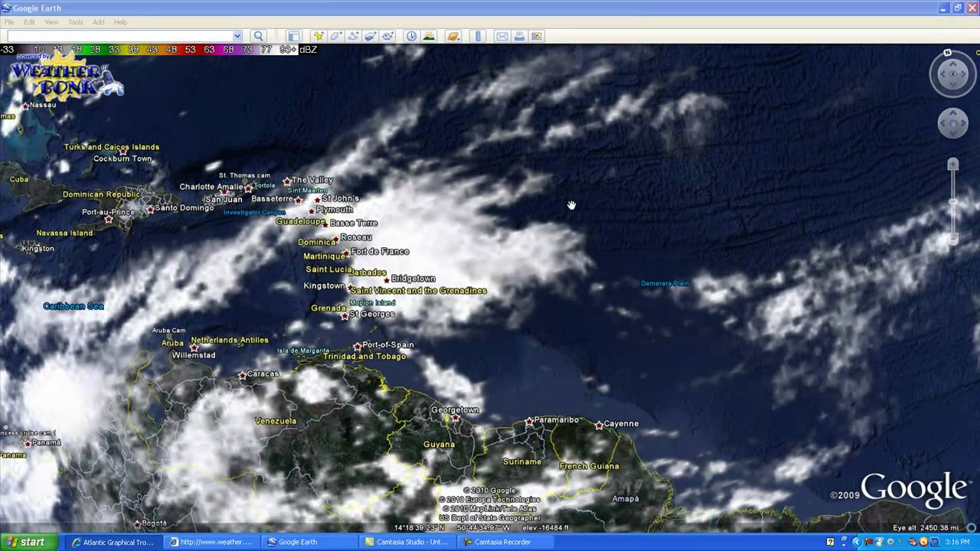Email the current view
Image resolution: width=980 pixels, height=551 pixels.
(502, 36)
